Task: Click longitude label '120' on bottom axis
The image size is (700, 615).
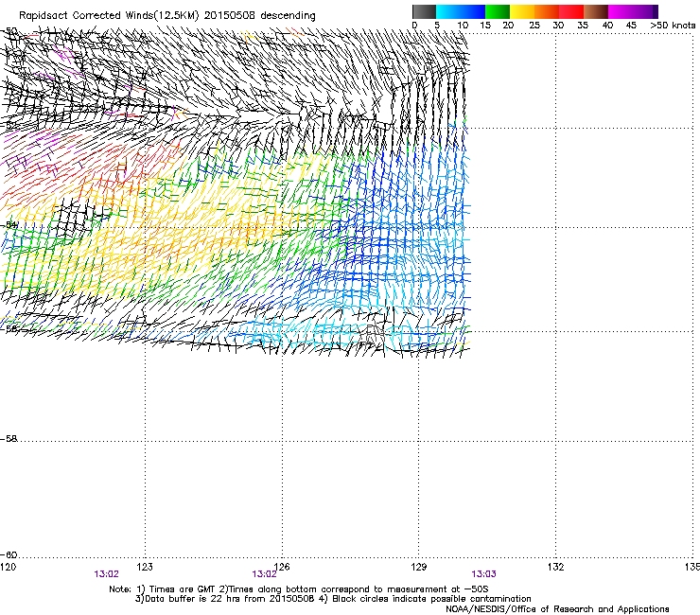Action: click(8, 567)
